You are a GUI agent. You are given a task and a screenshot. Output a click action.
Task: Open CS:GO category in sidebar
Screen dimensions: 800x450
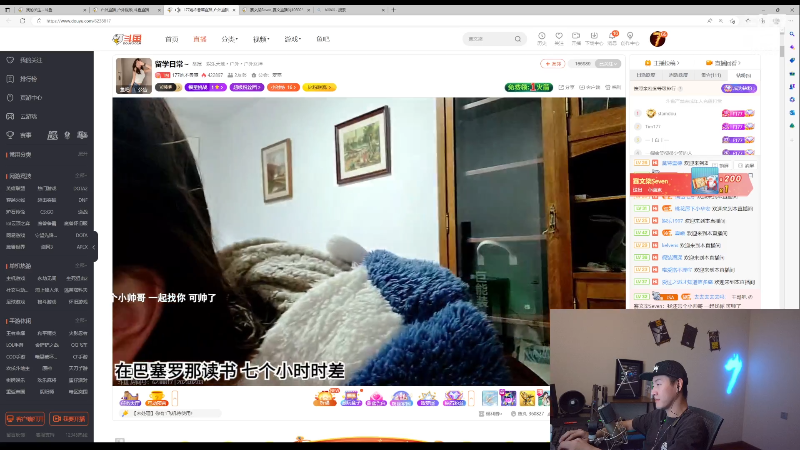[46, 212]
